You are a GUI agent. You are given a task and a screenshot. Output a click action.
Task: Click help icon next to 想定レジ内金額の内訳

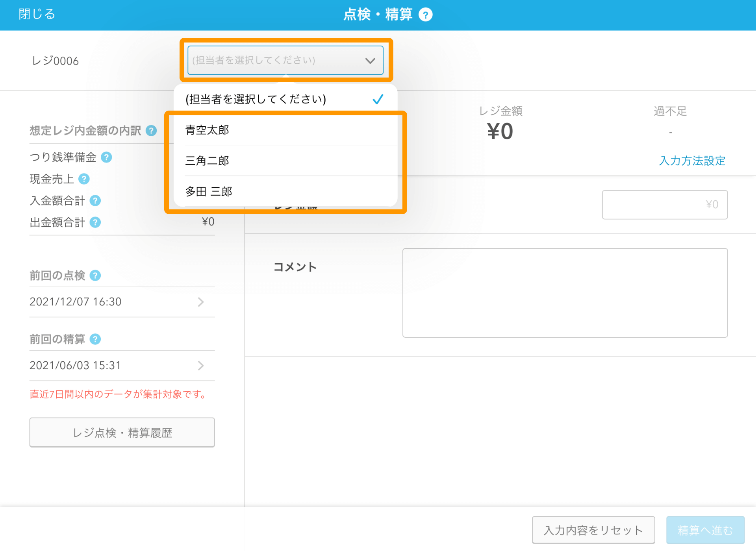tap(151, 131)
